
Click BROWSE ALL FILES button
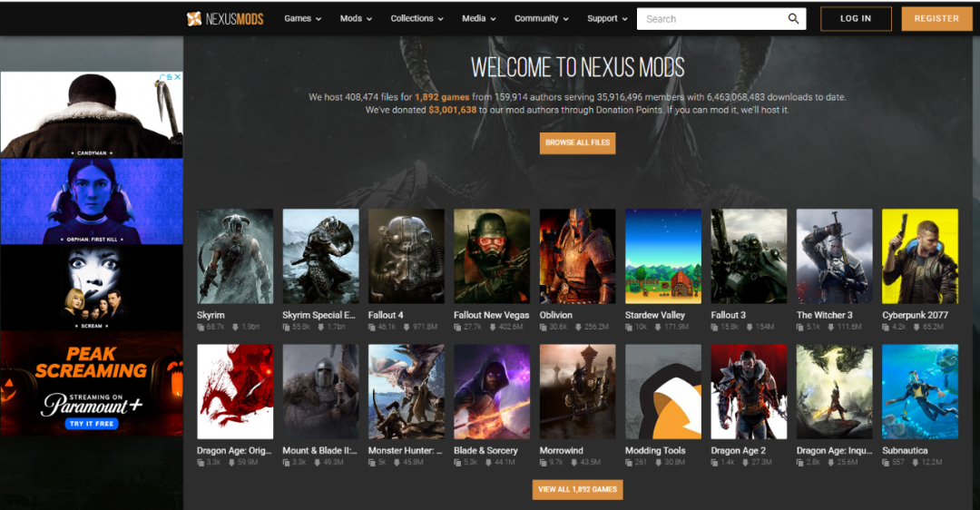577,143
